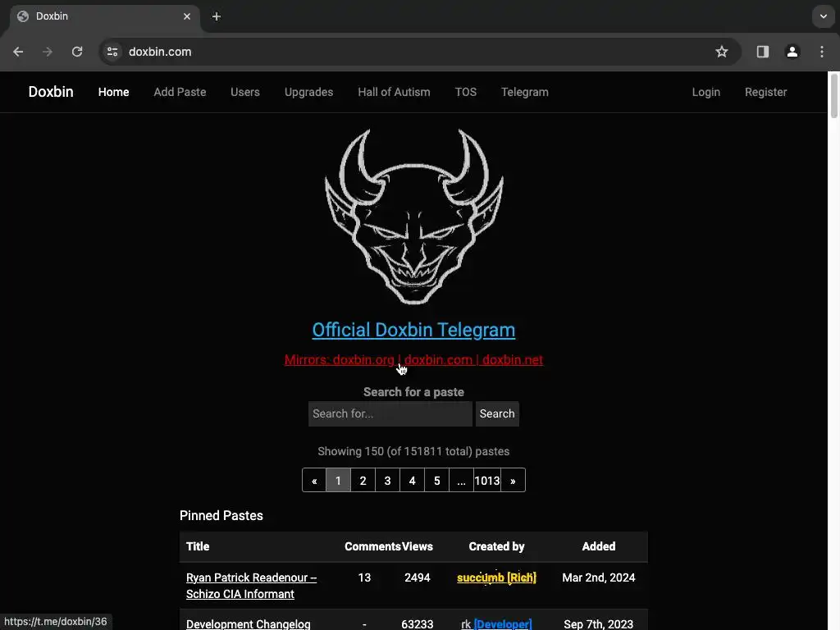840x630 pixels.
Task: Click the Pinned Pastes heading
Action: [x=221, y=516]
